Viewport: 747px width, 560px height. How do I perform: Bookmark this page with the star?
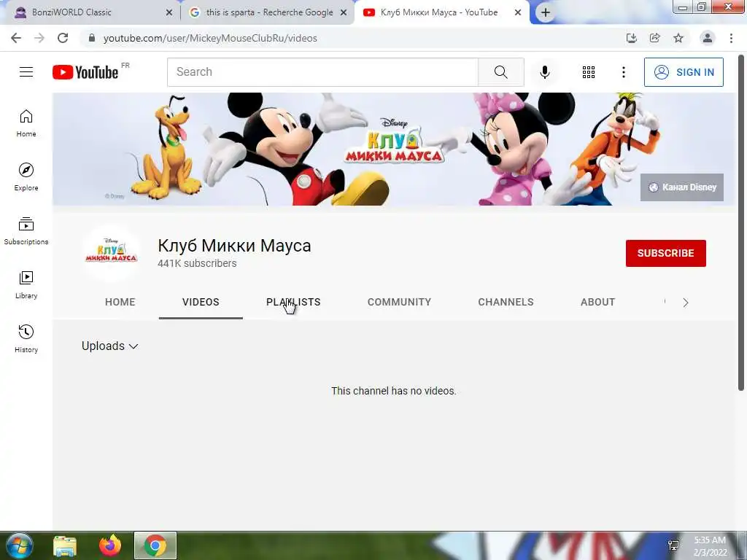click(678, 38)
